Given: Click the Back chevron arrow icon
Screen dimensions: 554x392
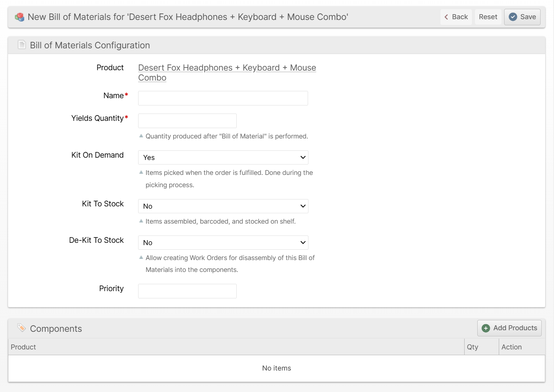Looking at the screenshot, I should (x=446, y=17).
